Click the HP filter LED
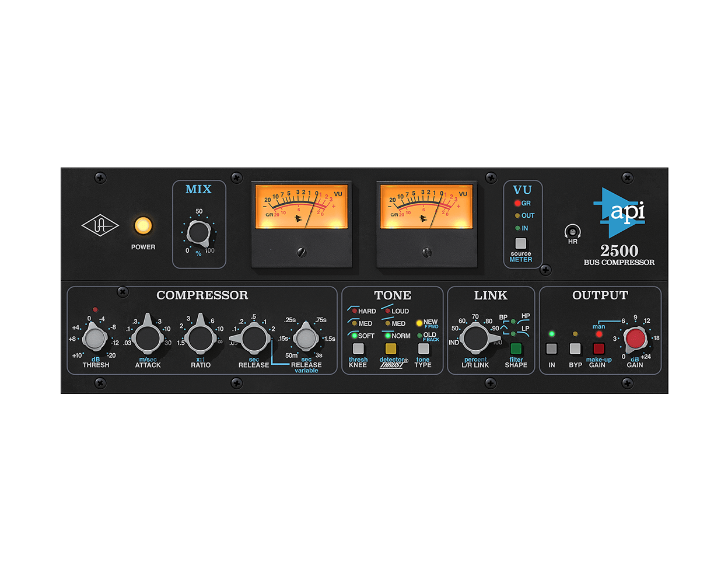This screenshot has height=572, width=728. pyautogui.click(x=513, y=321)
